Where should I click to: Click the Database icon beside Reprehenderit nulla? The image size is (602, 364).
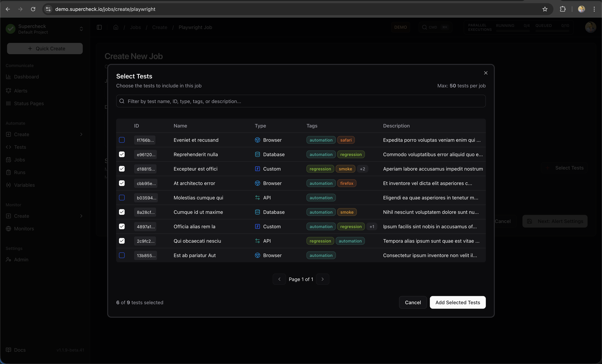pos(257,154)
